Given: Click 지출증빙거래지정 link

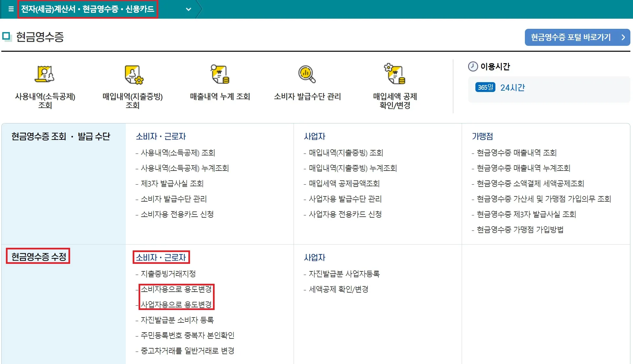Looking at the screenshot, I should (168, 274).
